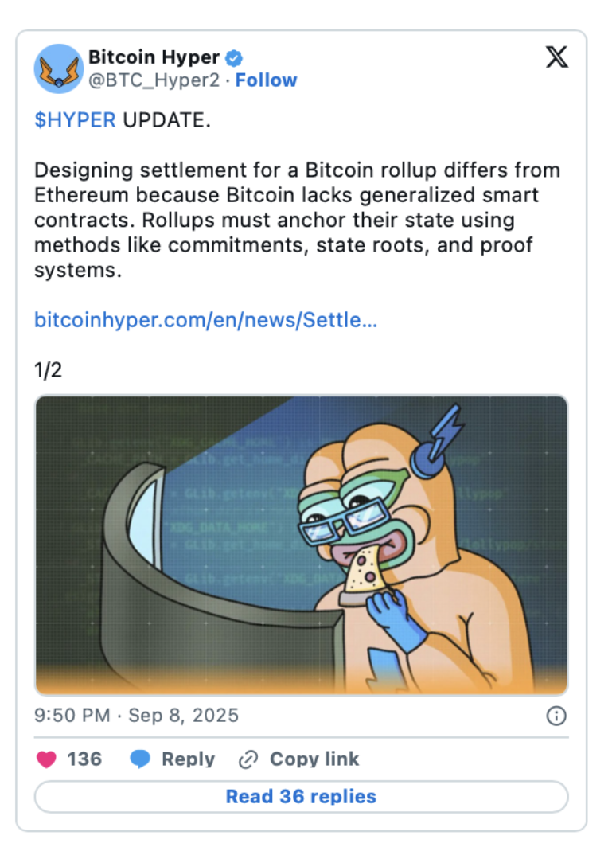Select the Copy link text

[314, 759]
